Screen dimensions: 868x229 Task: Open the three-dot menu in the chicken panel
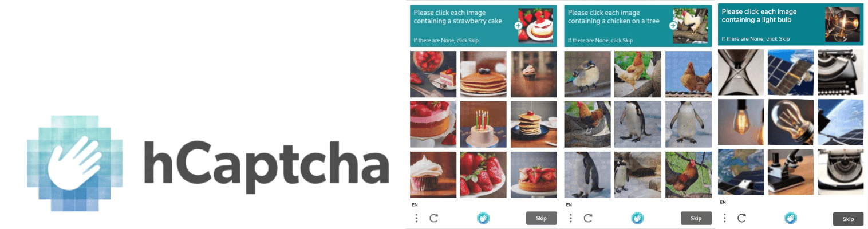(x=570, y=218)
